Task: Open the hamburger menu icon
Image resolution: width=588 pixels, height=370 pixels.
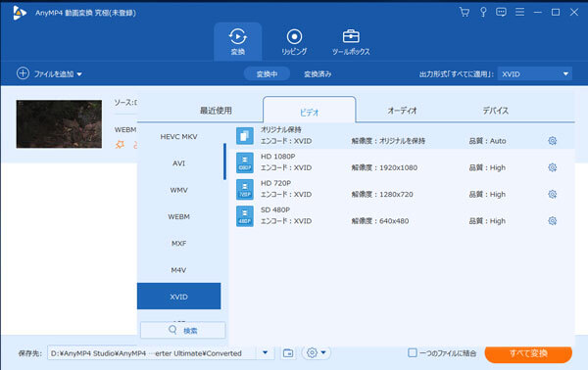Action: [x=519, y=13]
